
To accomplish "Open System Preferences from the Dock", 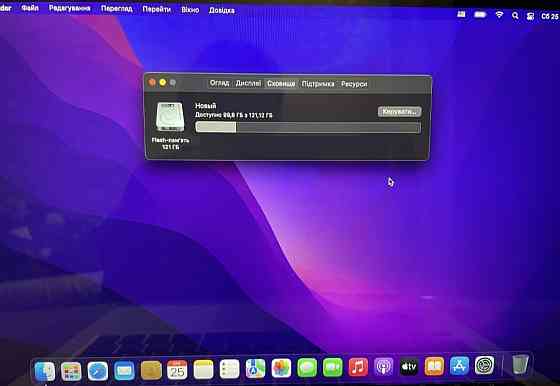I will pyautogui.click(x=485, y=365).
